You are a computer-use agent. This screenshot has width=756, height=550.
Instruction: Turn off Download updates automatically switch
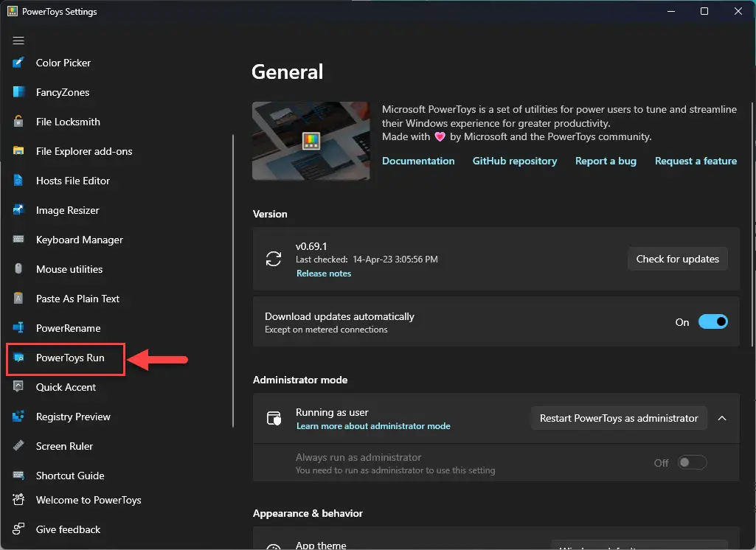tap(713, 322)
